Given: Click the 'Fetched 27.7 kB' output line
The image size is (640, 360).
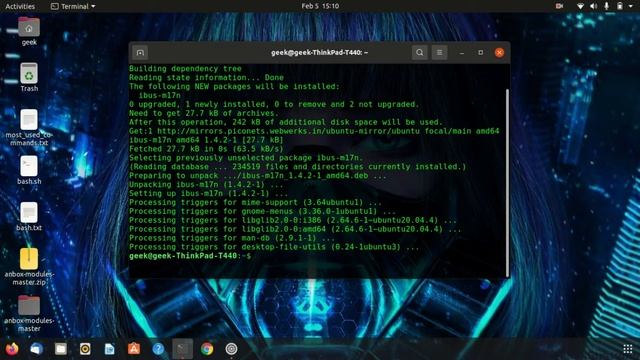Looking at the screenshot, I should 206,149.
